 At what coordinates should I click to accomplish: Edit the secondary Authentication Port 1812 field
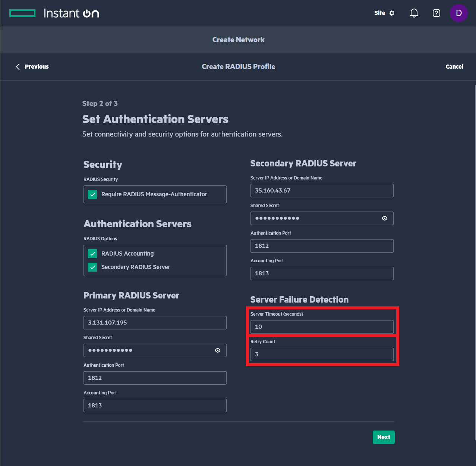click(x=322, y=246)
